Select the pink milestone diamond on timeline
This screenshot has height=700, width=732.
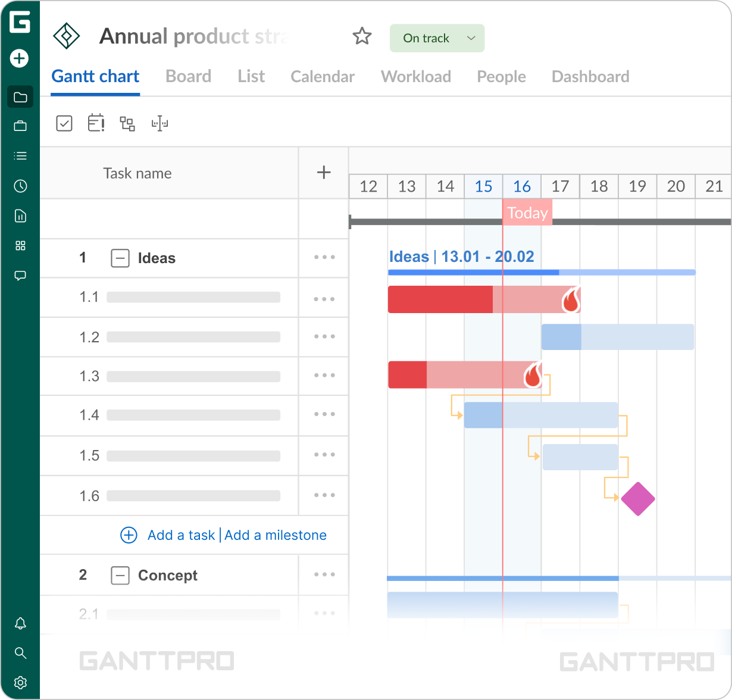[x=638, y=499]
